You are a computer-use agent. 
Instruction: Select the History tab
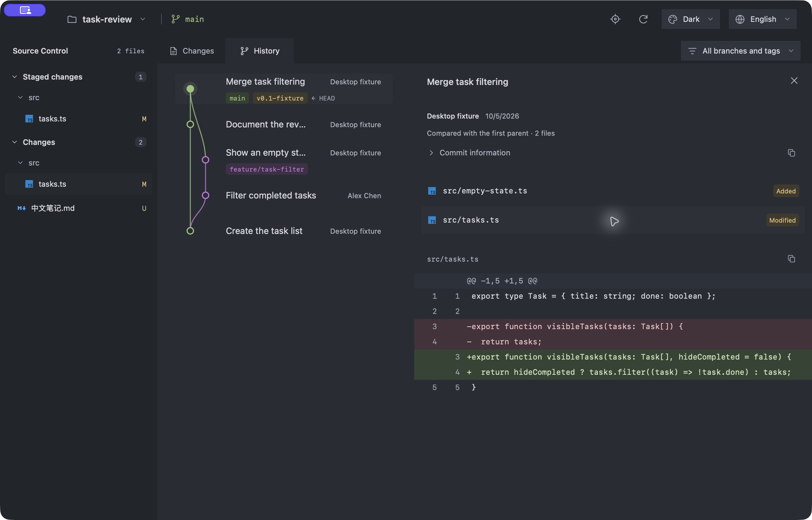(259, 51)
